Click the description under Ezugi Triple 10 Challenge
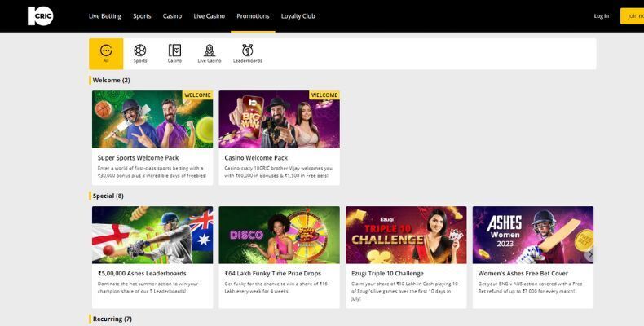The width and height of the screenshot is (644, 326). click(x=404, y=291)
